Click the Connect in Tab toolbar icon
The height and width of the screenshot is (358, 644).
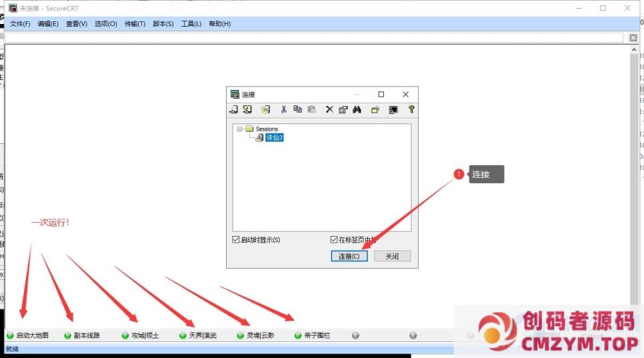(x=266, y=109)
